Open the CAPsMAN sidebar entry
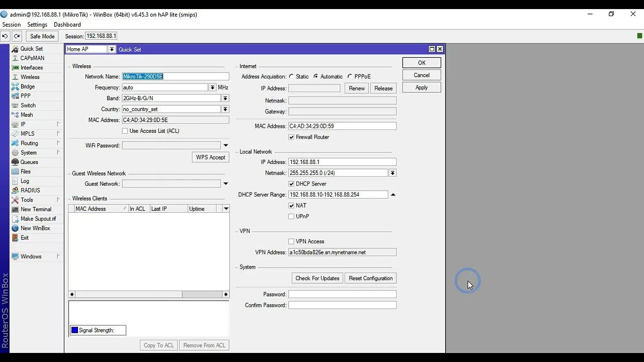 coord(32,58)
